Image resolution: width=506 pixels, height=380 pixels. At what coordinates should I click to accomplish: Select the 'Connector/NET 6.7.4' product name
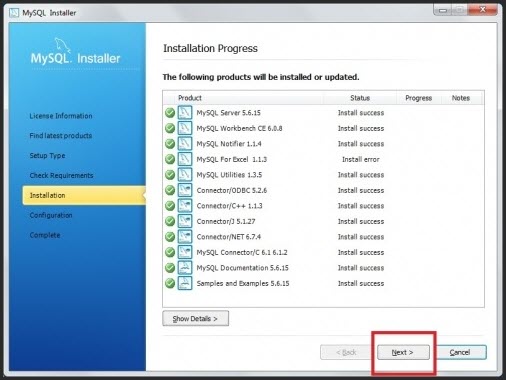point(229,237)
